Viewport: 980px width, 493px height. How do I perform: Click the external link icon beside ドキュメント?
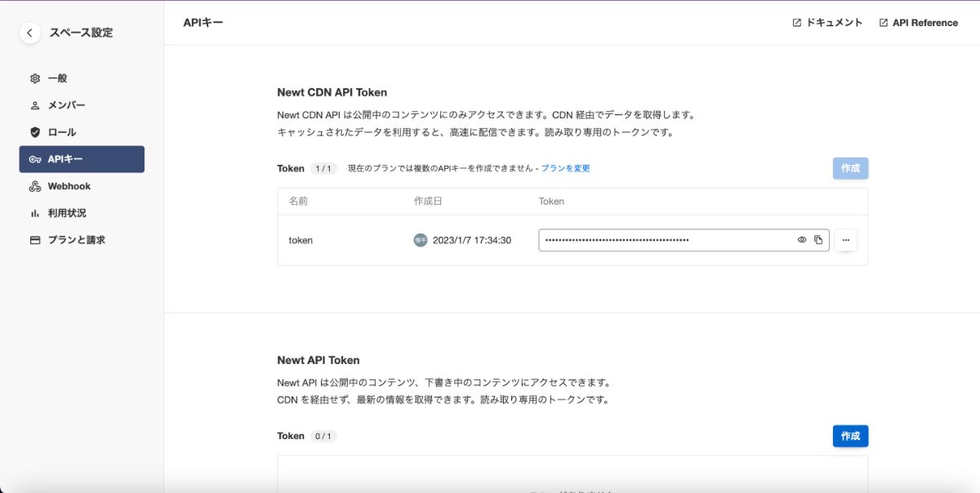(x=797, y=23)
